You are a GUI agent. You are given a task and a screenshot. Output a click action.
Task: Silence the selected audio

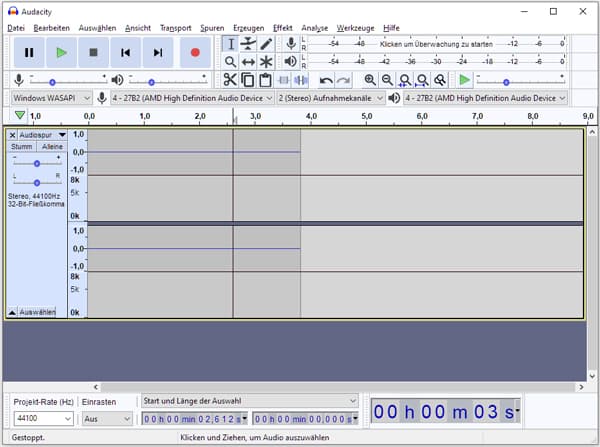pyautogui.click(x=301, y=80)
